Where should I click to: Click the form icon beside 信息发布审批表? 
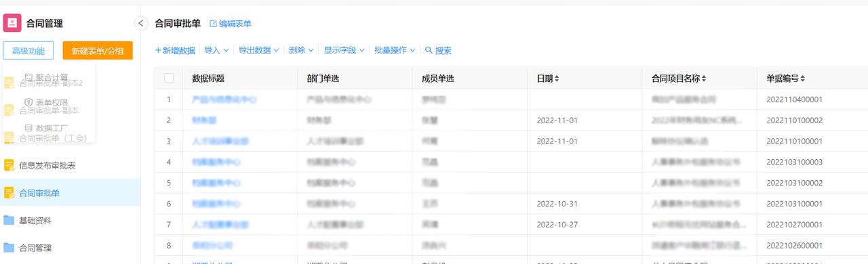coord(9,165)
